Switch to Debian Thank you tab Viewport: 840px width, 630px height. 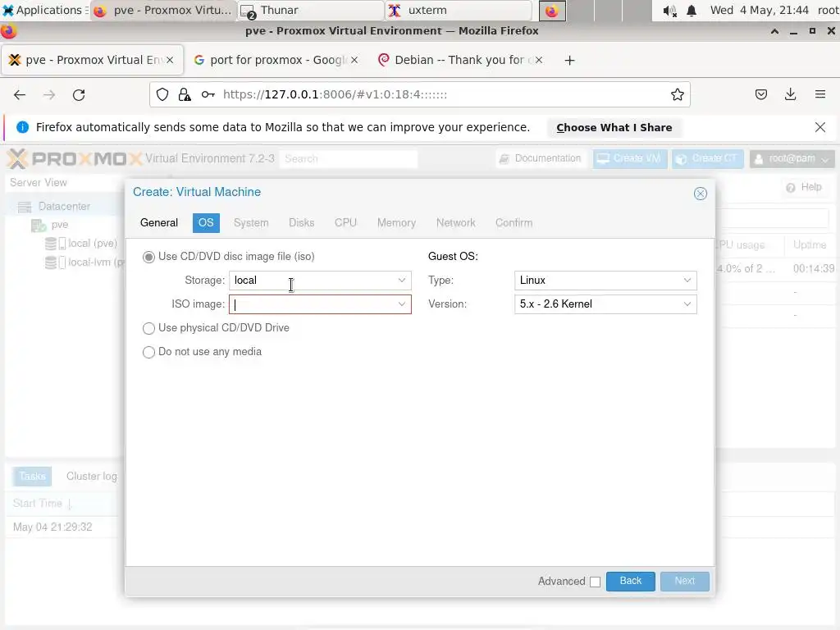click(461, 60)
